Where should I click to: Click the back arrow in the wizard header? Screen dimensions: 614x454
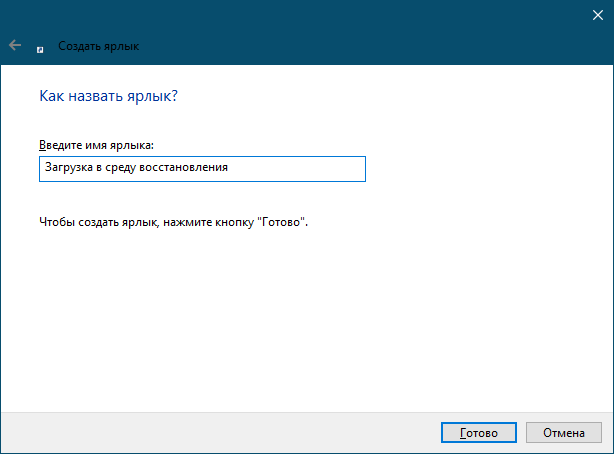click(x=15, y=45)
